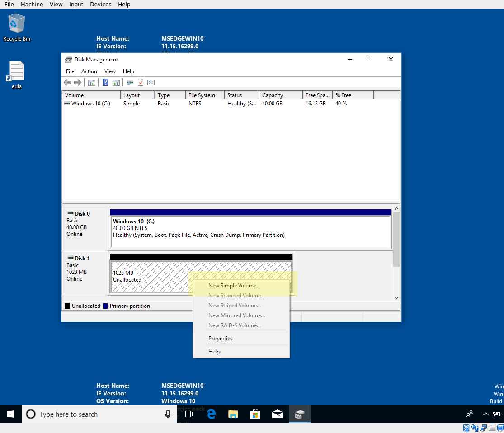Open Task View on the taskbar
The height and width of the screenshot is (433, 504).
pyautogui.click(x=188, y=414)
